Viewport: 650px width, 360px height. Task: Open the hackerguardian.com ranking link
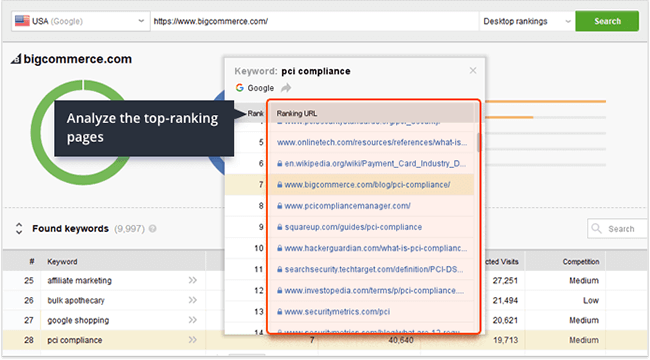376,248
